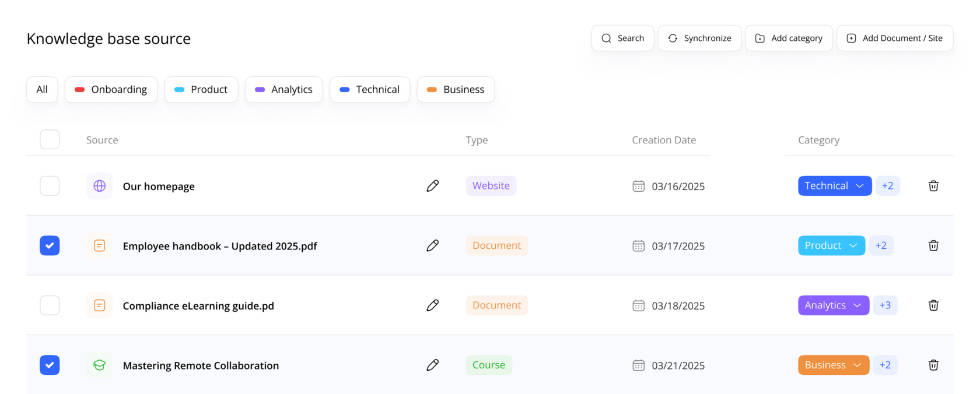Click calendar icon next to 03/17/2025

(639, 245)
